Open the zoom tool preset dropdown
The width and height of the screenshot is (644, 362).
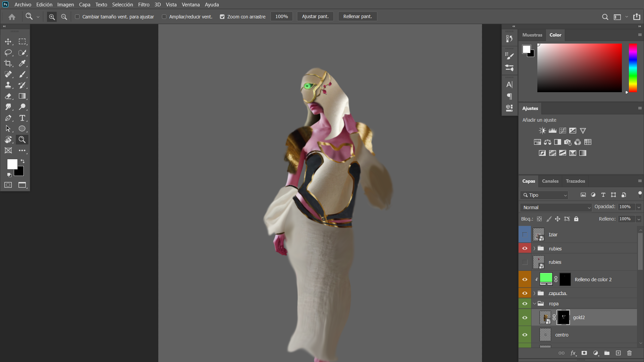coord(38,17)
